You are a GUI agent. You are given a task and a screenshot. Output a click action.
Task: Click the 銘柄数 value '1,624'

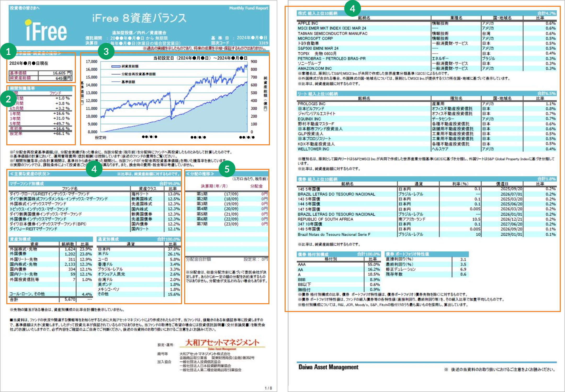click(x=70, y=249)
